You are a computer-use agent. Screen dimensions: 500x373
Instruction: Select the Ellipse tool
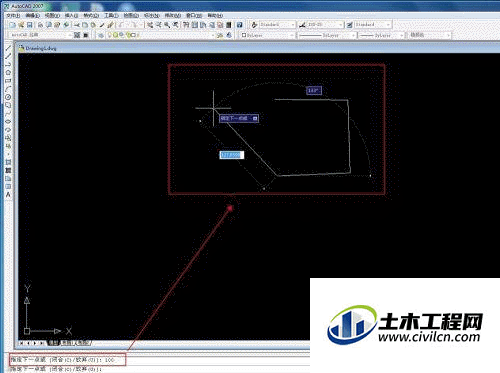tap(8, 121)
